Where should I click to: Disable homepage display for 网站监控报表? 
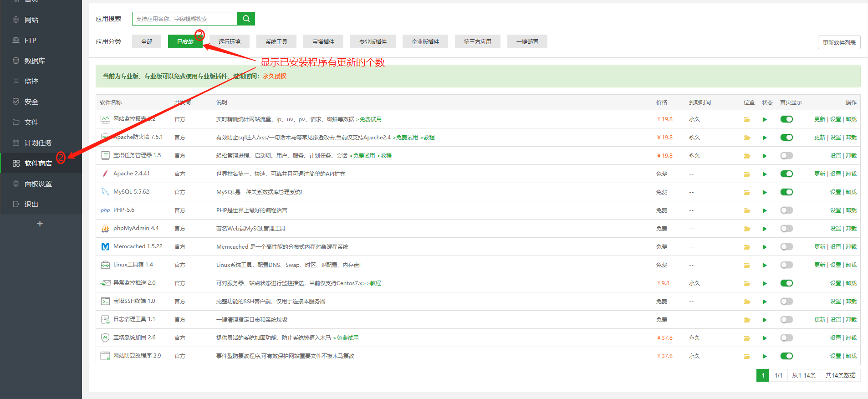[x=786, y=119]
